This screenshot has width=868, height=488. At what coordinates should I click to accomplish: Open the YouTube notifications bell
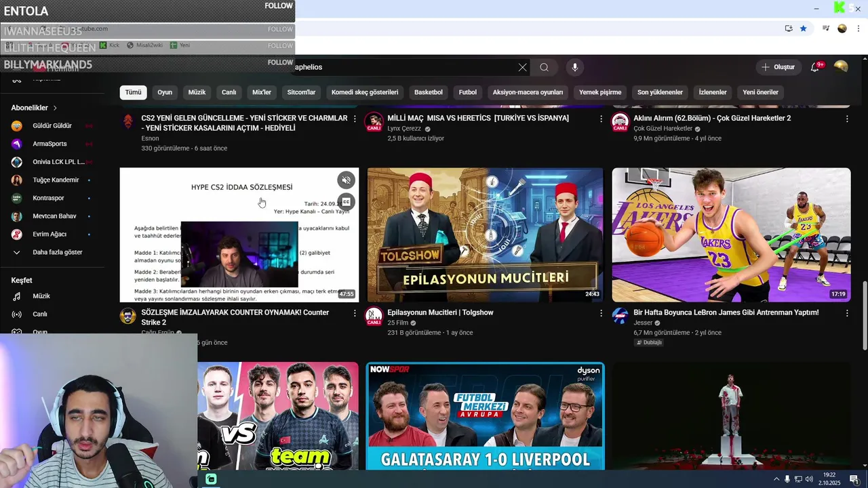(816, 67)
